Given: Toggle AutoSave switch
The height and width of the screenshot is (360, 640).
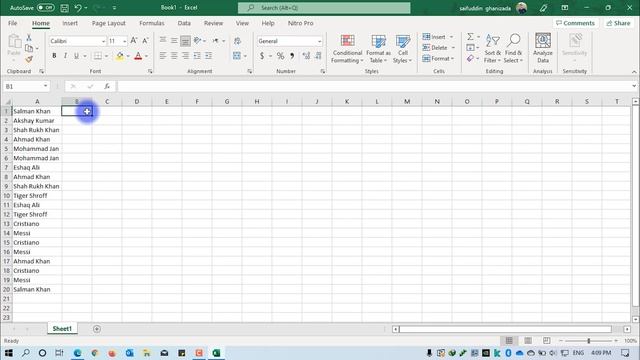Looking at the screenshot, I should pyautogui.click(x=45, y=8).
